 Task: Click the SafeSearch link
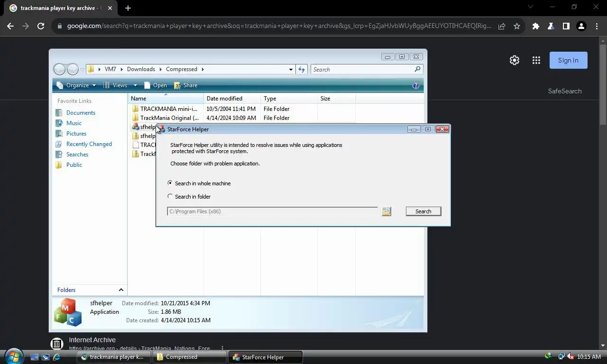[x=565, y=91]
